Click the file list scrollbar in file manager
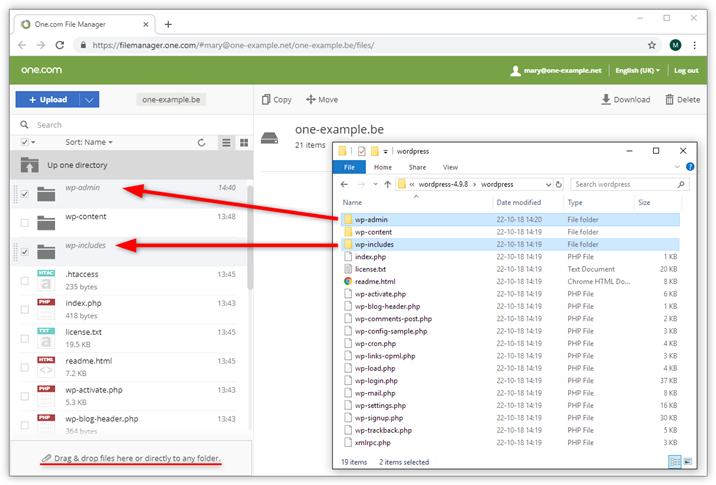Screen dimensions: 716x485 point(250,237)
